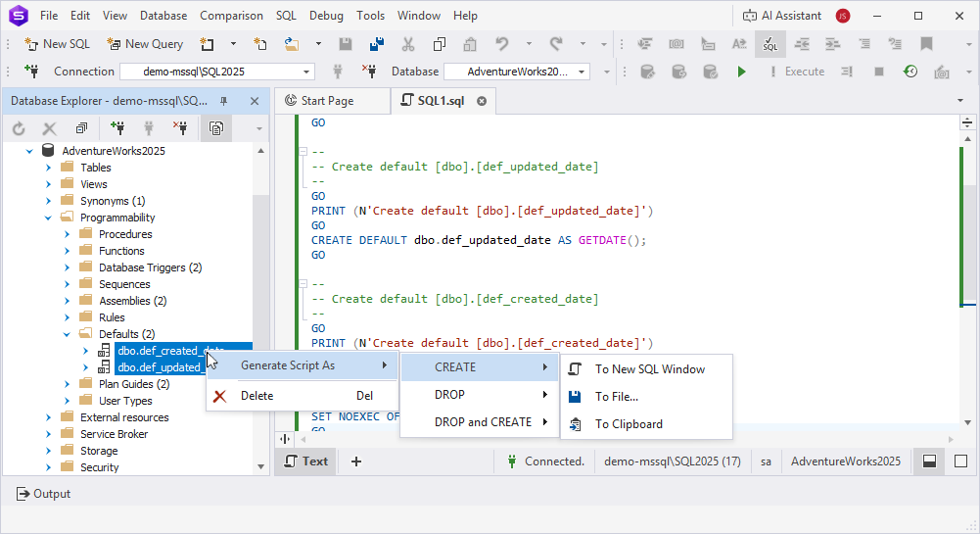Screen dimensions: 980x534
Task: Click the plus button next to the Text tab
Action: [x=356, y=461]
